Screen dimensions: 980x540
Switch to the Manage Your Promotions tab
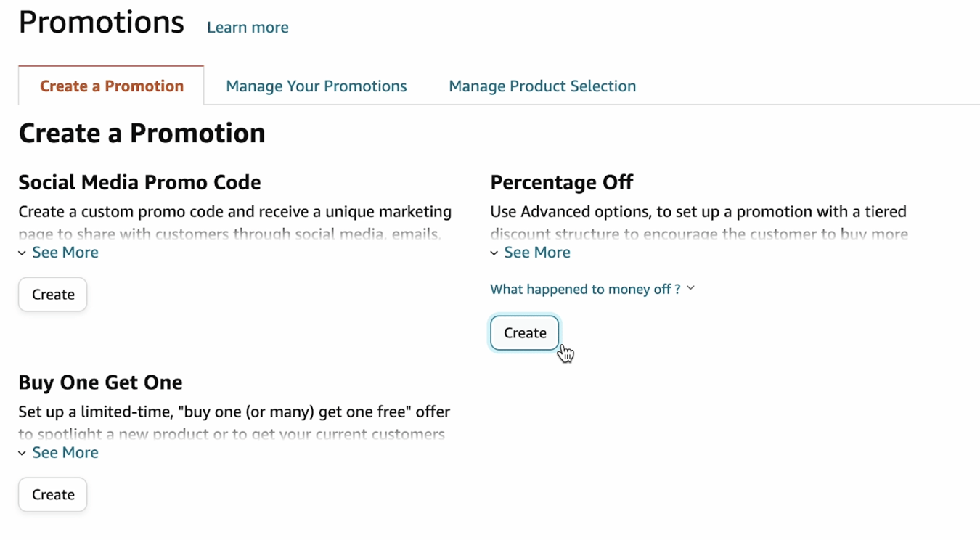[x=316, y=86]
